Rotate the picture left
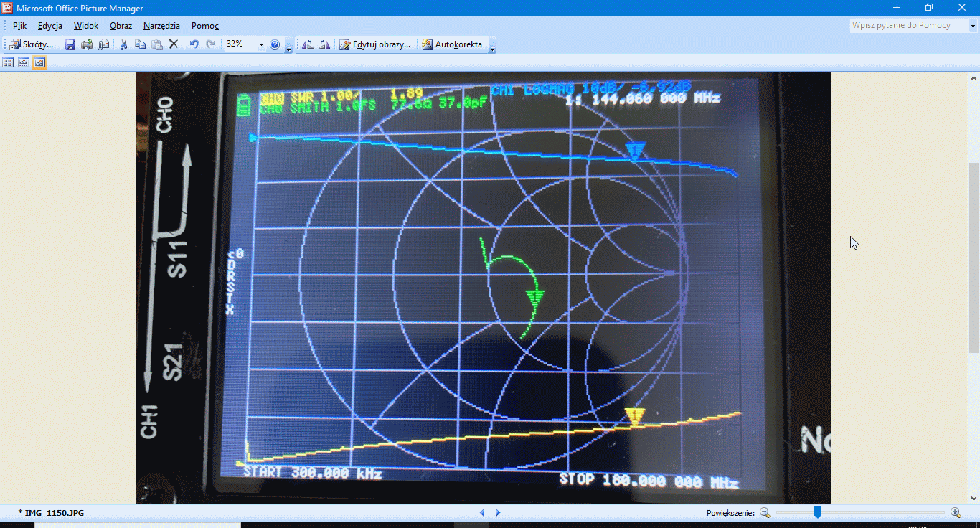Image resolution: width=980 pixels, height=528 pixels. [x=308, y=44]
